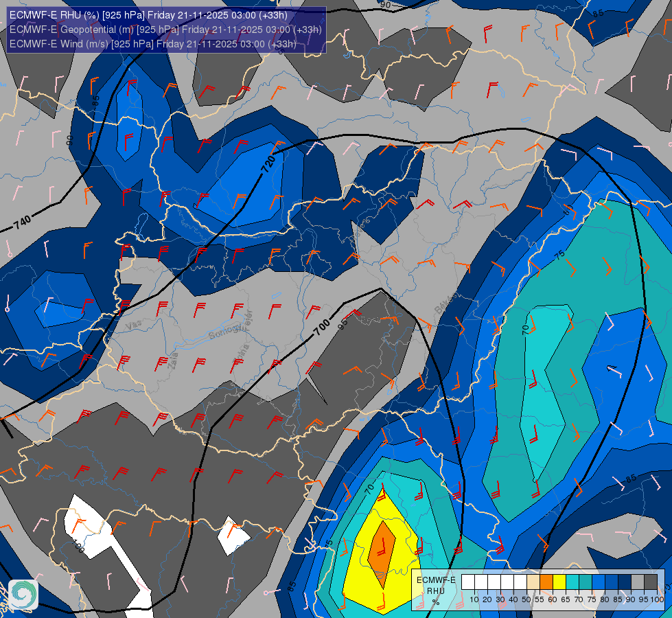Click the ECMWF-E Wind (m/s) title line

click(x=153, y=44)
